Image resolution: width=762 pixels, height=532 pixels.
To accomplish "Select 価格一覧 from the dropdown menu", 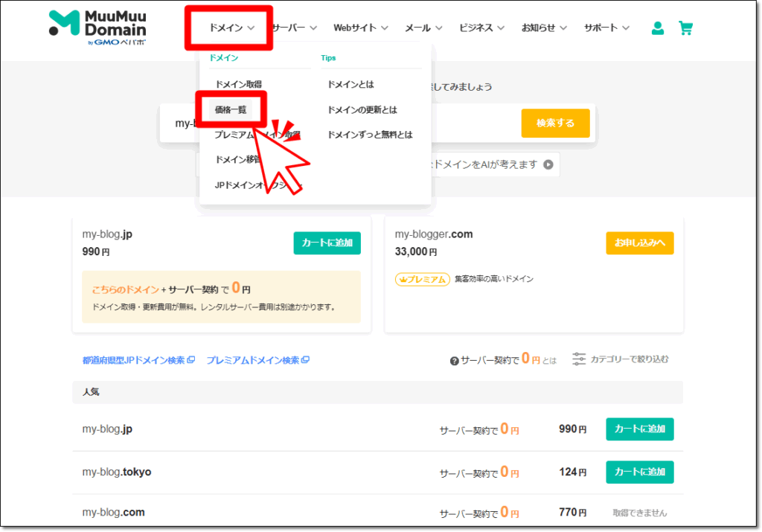I will [x=231, y=109].
